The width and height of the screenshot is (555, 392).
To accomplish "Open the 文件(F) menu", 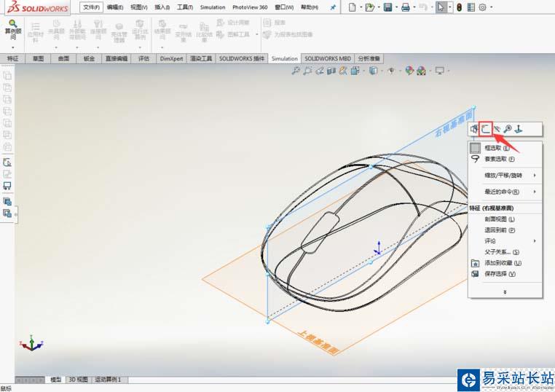I will coord(91,7).
